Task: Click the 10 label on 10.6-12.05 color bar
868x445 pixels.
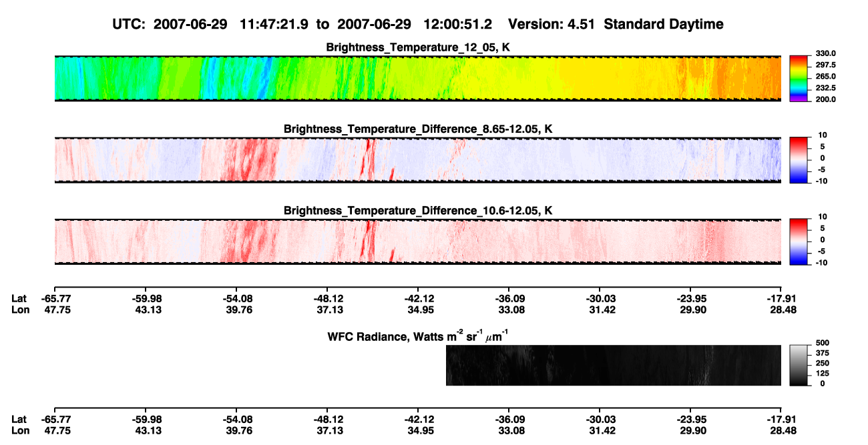Action: [x=823, y=217]
